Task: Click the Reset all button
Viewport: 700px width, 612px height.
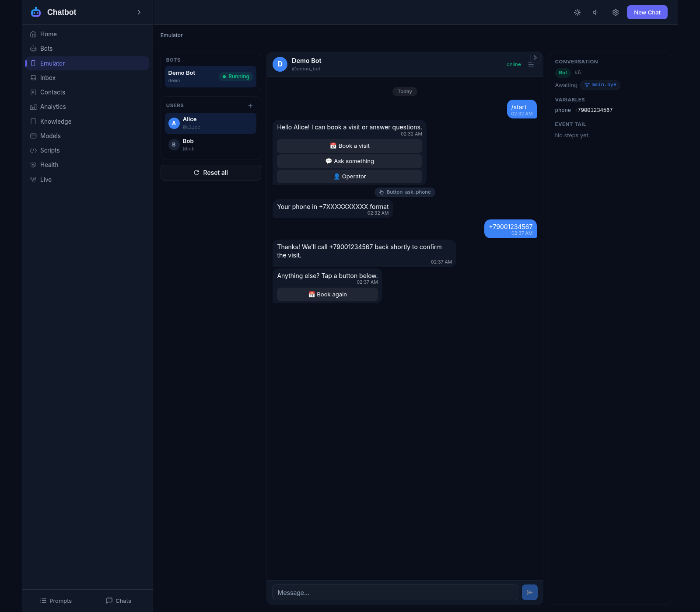Action: [211, 173]
